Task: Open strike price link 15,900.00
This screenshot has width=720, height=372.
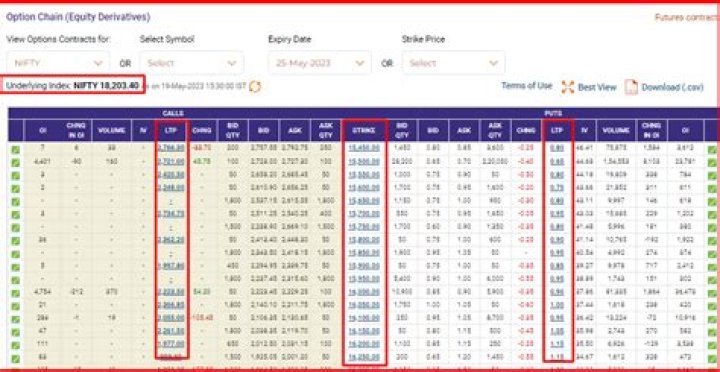Action: [364, 266]
